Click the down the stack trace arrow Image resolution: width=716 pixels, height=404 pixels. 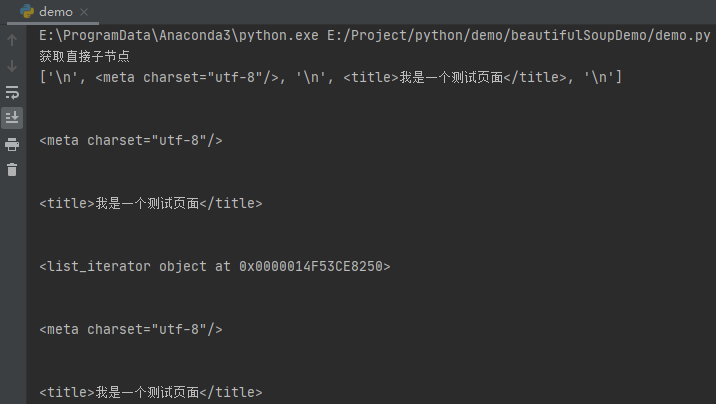click(x=12, y=66)
